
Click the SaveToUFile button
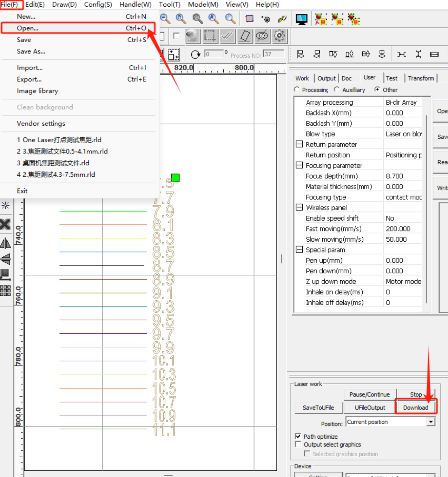318,407
